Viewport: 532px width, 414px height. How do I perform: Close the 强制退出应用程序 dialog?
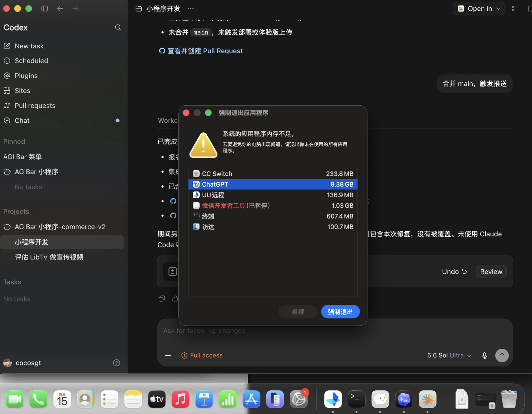(186, 113)
